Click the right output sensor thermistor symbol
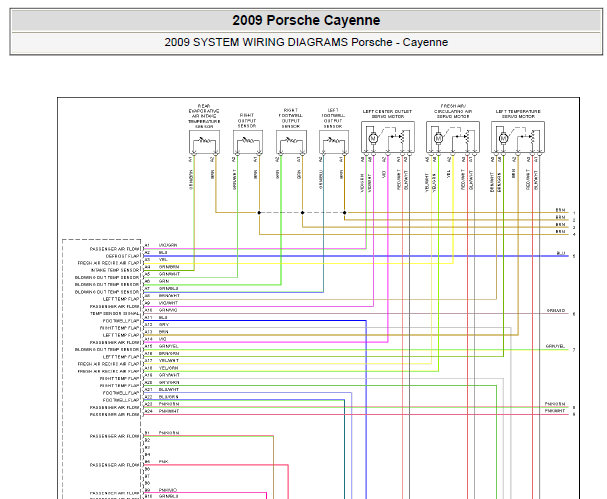Viewport: 607px width, 499px height. pos(248,142)
